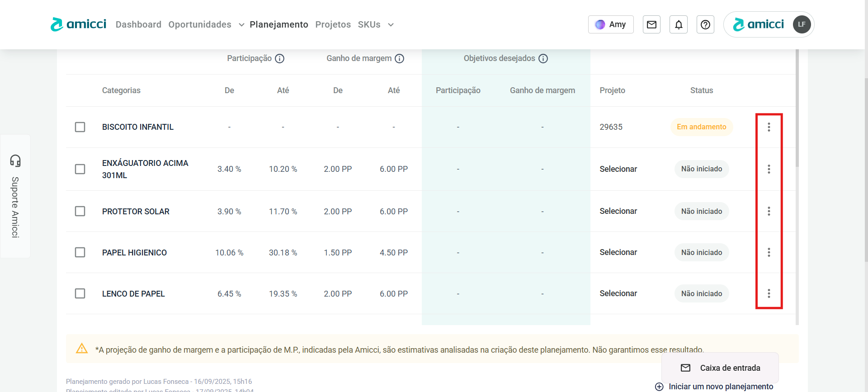
Task: Open the Suporte Amicci headset panel
Action: (x=15, y=196)
